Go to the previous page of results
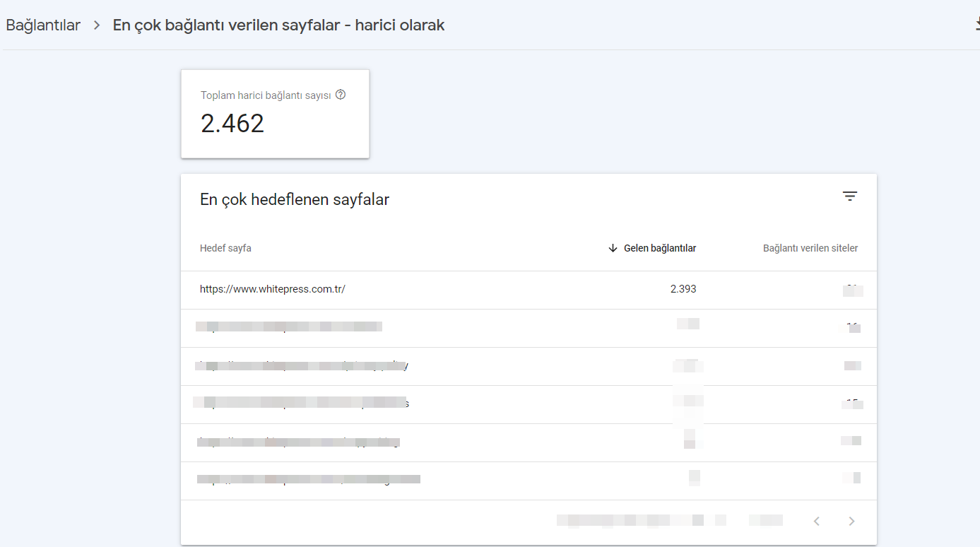The height and width of the screenshot is (547, 980). pyautogui.click(x=817, y=522)
